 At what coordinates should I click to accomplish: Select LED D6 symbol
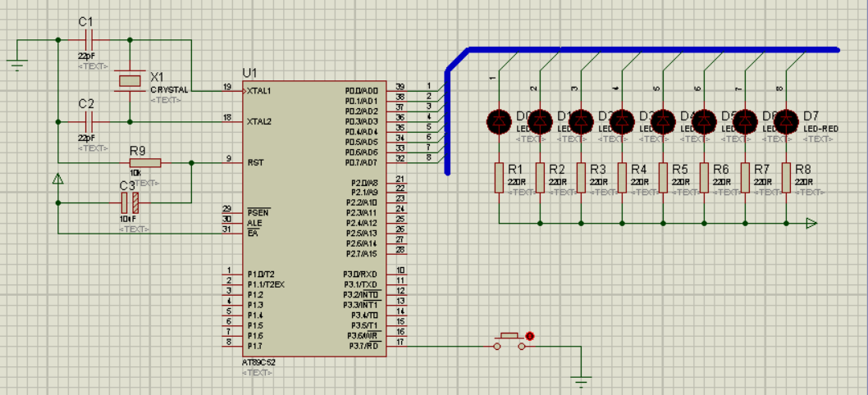tap(745, 122)
